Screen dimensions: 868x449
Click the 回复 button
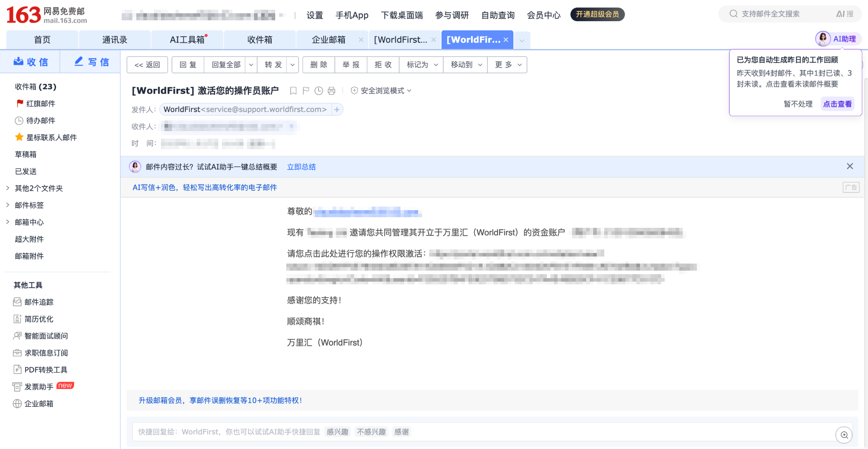tap(188, 65)
